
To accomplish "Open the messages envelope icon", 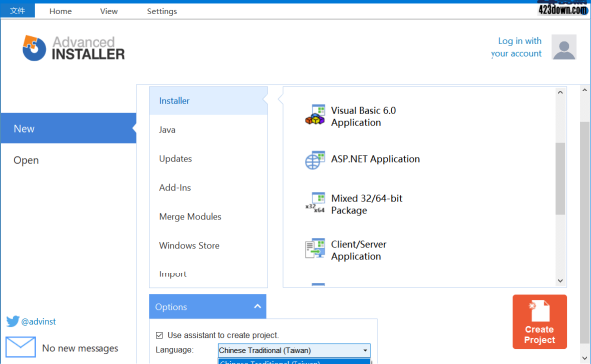I will pyautogui.click(x=21, y=347).
